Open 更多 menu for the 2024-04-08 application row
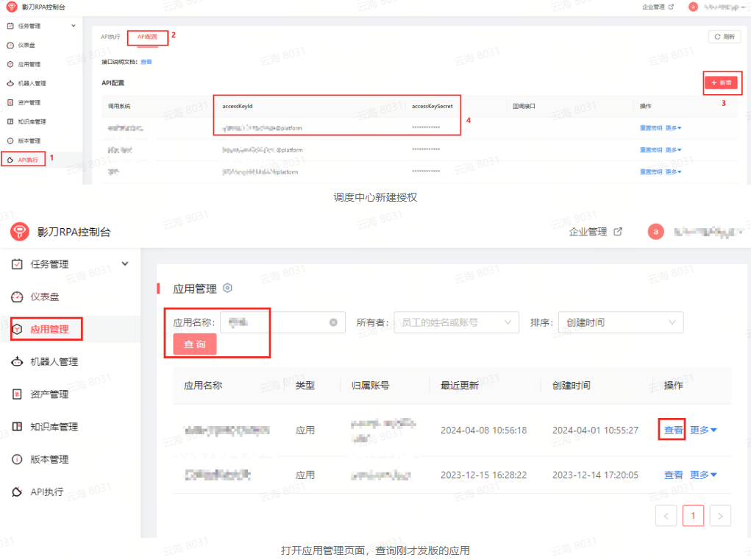Screen dimensions: 751x560 pyautogui.click(x=703, y=430)
